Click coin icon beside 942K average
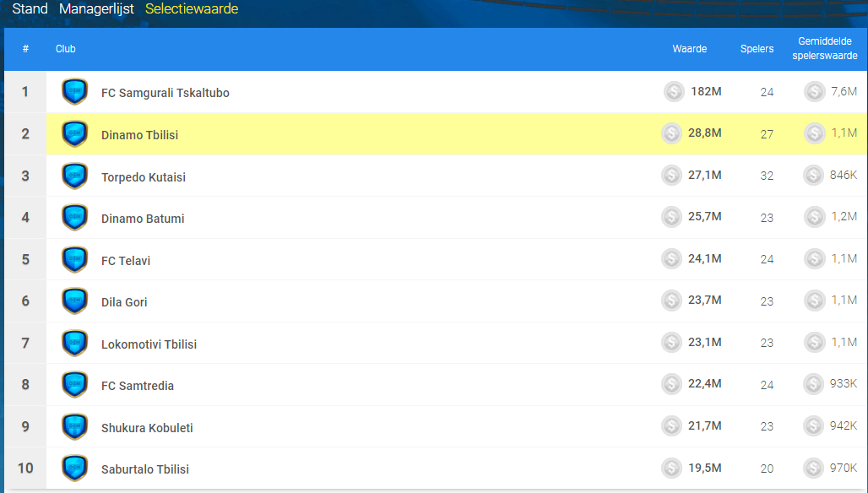Screen dimensions: 868x493 tap(813, 425)
